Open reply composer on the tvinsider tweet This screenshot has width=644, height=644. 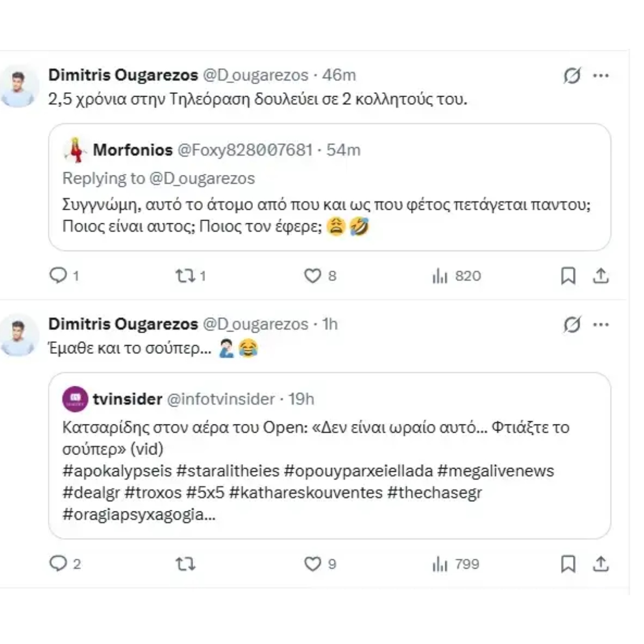(59, 563)
